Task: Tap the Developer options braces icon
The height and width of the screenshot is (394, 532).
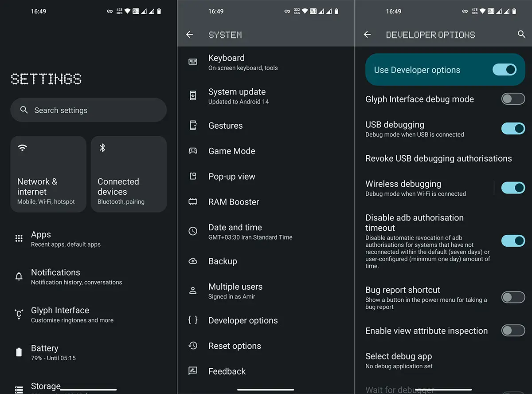Action: click(193, 320)
